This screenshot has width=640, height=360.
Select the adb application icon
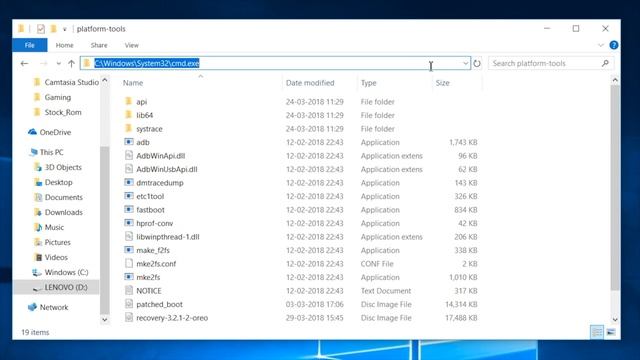tap(129, 142)
